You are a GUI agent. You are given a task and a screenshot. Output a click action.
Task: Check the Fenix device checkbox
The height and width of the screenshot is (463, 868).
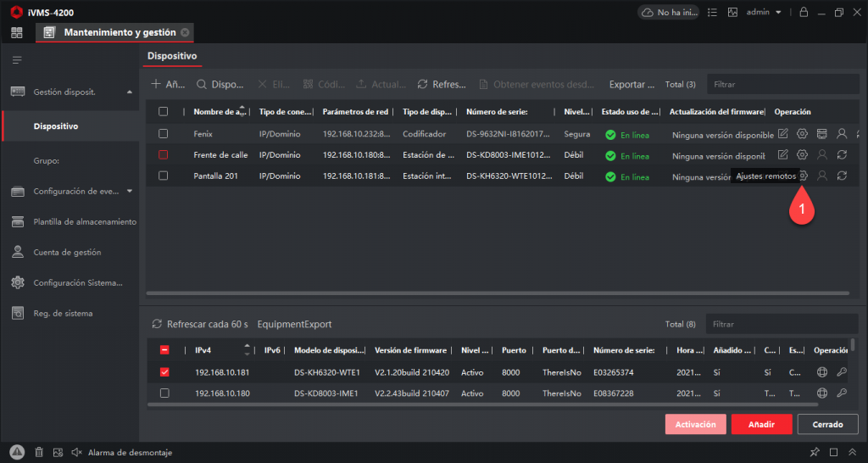[x=163, y=133]
